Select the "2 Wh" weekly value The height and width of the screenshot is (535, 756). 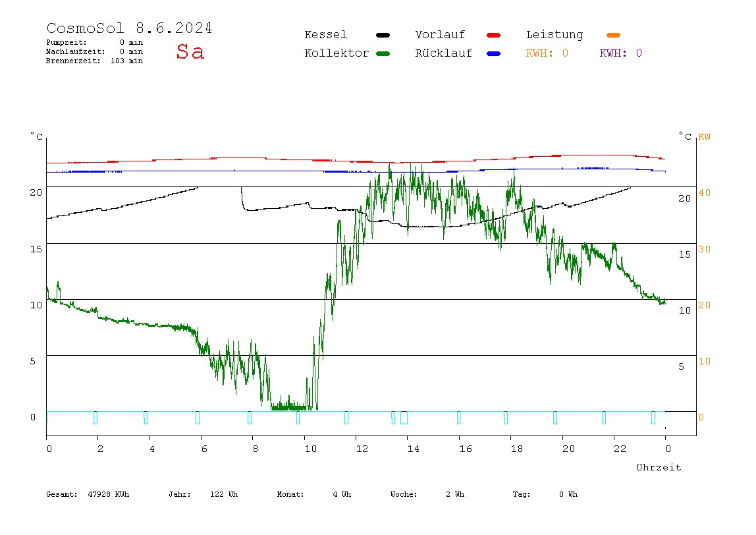coord(455,494)
